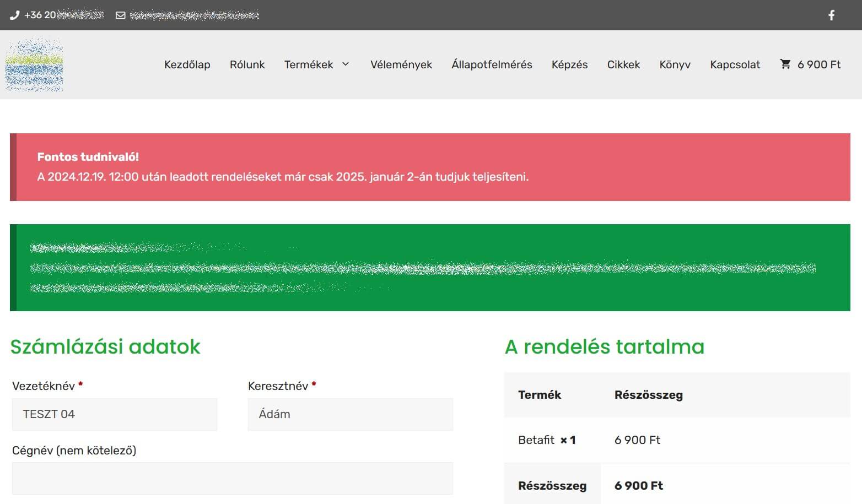
Task: Click the +36 20 phone number link
Action: click(64, 15)
